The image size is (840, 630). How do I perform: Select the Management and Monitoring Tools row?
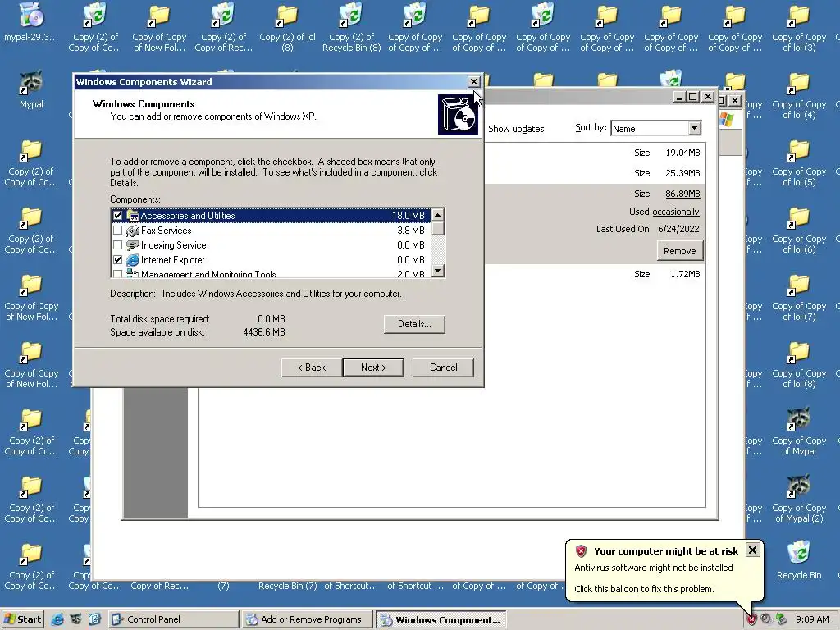pyautogui.click(x=271, y=274)
